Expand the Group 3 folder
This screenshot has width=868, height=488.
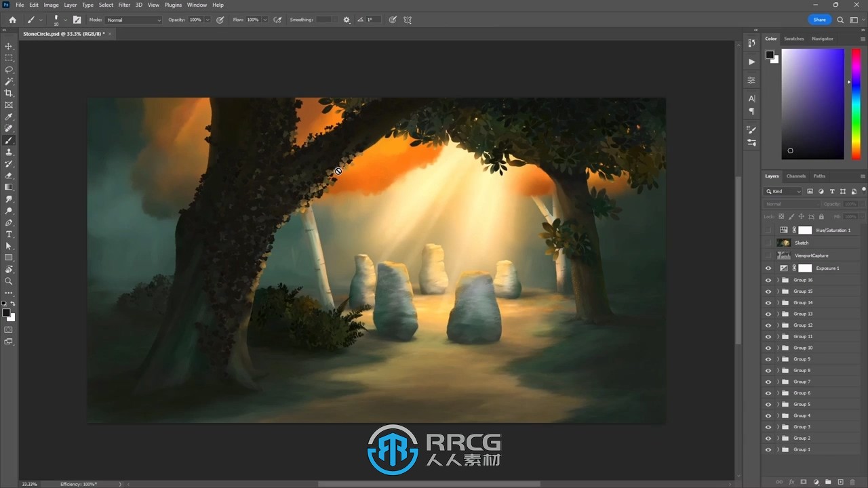tap(778, 427)
